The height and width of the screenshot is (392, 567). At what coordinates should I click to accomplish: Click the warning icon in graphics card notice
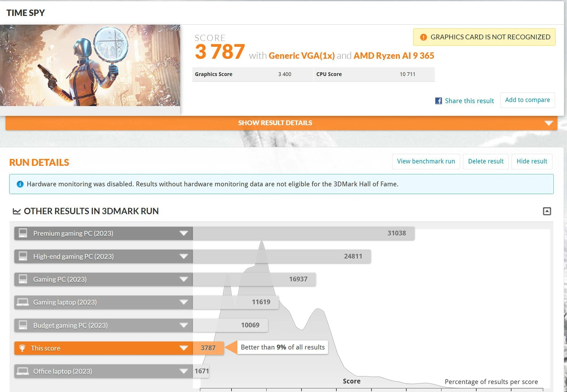click(x=423, y=37)
